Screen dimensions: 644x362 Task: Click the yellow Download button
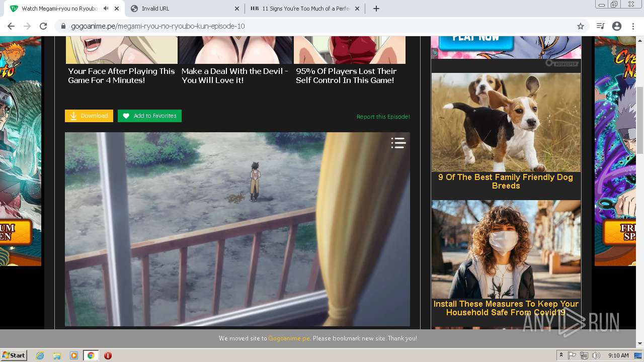(x=89, y=116)
